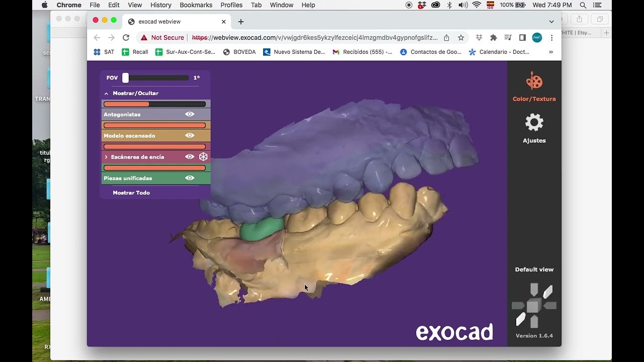Toggle visibility of Modelo escaneado
This screenshot has height=362, width=644.
point(190,135)
